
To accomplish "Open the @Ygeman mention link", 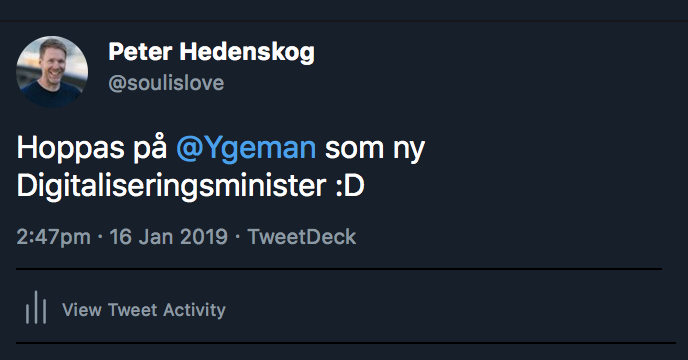I will point(246,148).
